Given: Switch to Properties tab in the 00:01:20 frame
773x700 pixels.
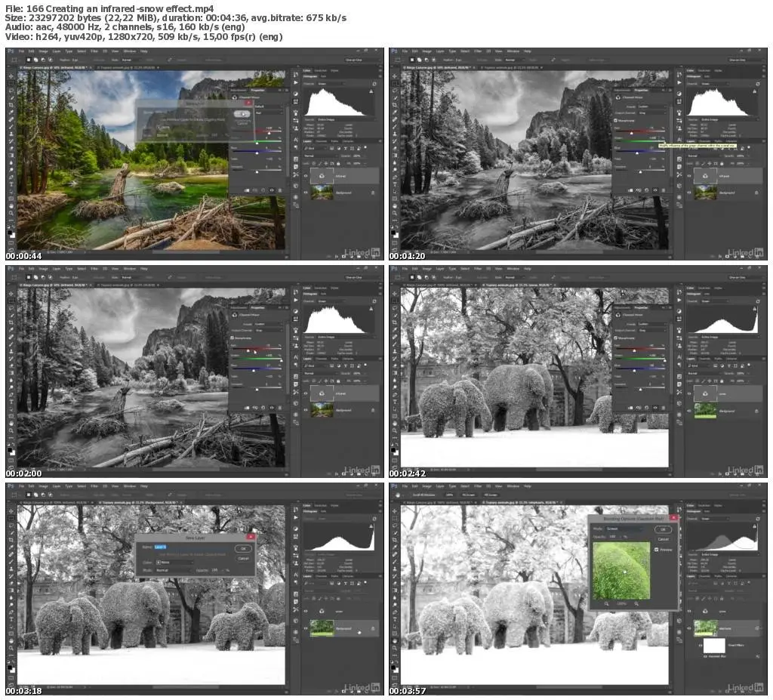Looking at the screenshot, I should click(641, 90).
